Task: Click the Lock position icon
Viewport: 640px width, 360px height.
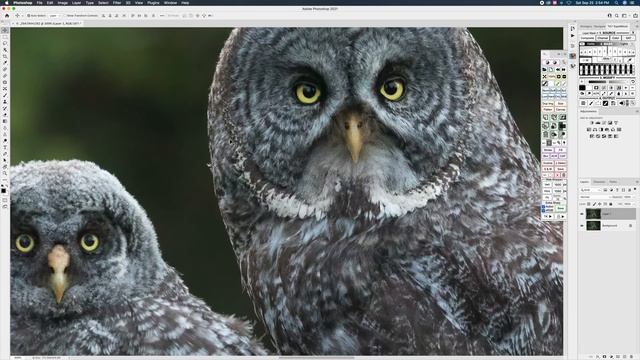Action: coord(600,204)
